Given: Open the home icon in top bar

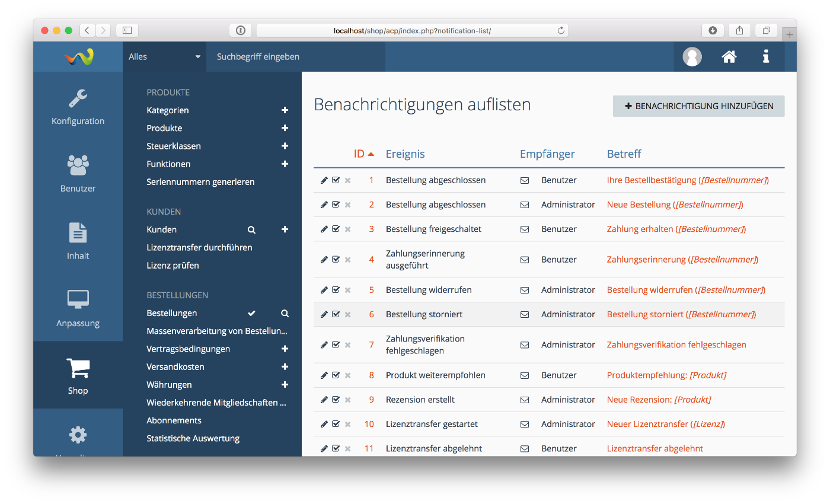Looking at the screenshot, I should pos(729,57).
